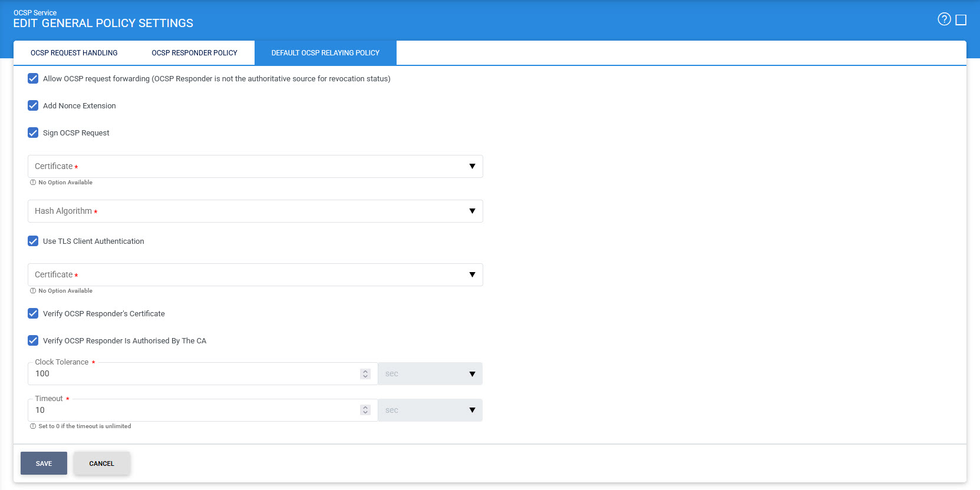Switch to OCSP Request Handling tab

pyautogui.click(x=74, y=53)
